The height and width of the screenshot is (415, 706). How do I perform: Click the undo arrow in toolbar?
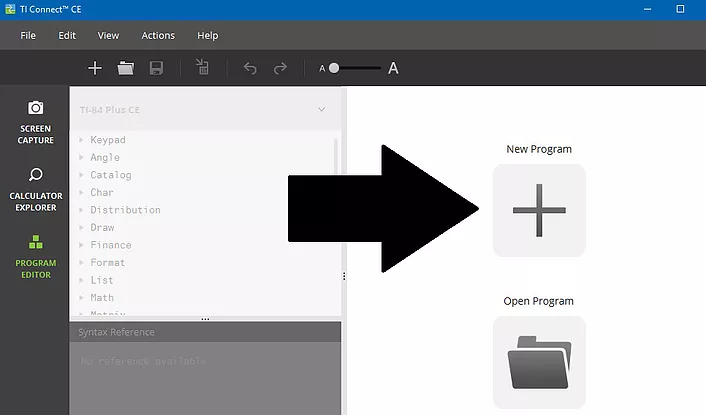pyautogui.click(x=250, y=68)
